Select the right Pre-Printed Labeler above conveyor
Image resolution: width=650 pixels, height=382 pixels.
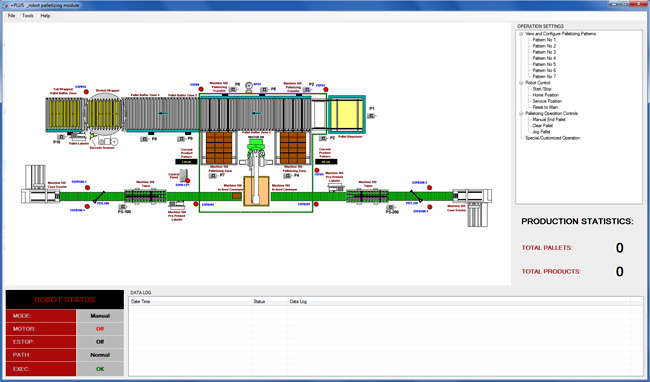pos(336,187)
